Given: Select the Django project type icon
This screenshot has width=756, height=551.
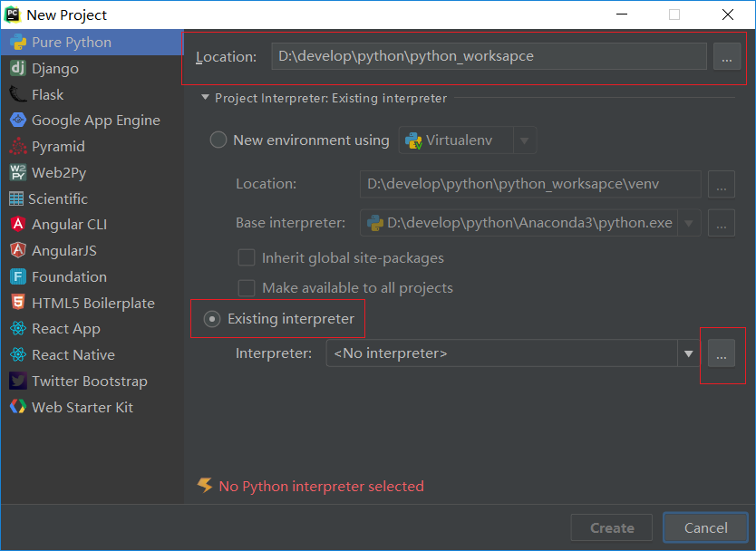Looking at the screenshot, I should click(18, 69).
